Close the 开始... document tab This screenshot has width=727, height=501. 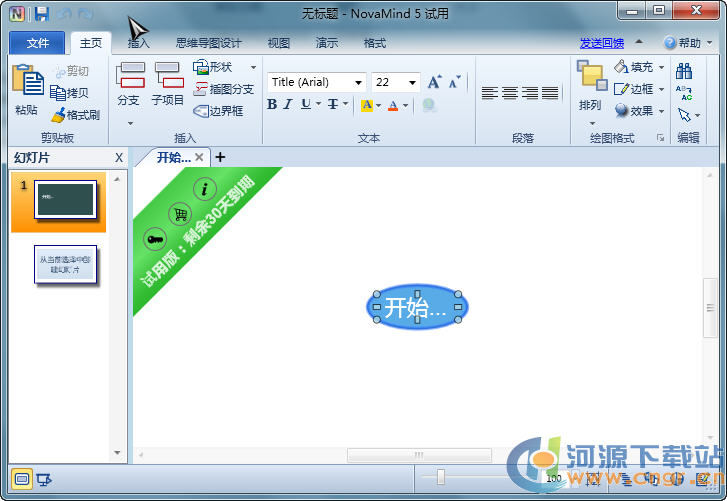coord(199,157)
